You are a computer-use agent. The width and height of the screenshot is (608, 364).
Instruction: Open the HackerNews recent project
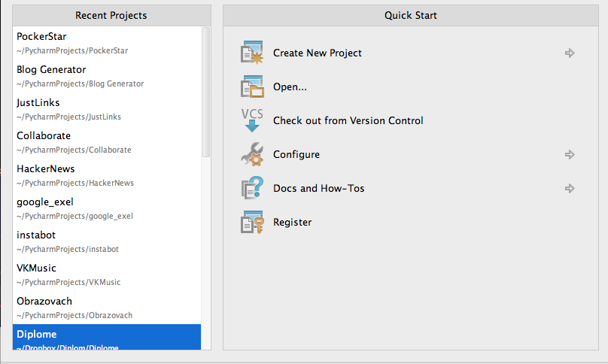107,175
